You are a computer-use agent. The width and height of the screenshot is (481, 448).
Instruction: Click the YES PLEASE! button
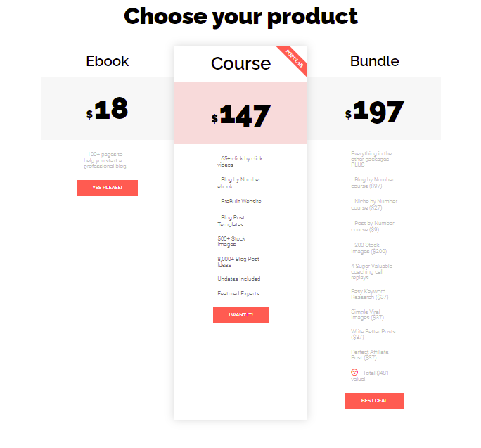[107, 188]
